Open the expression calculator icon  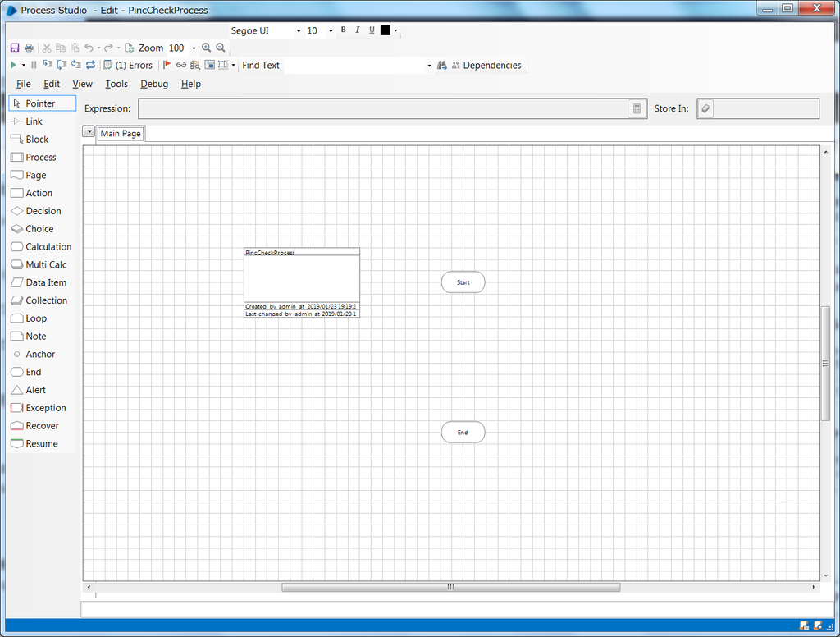click(637, 108)
